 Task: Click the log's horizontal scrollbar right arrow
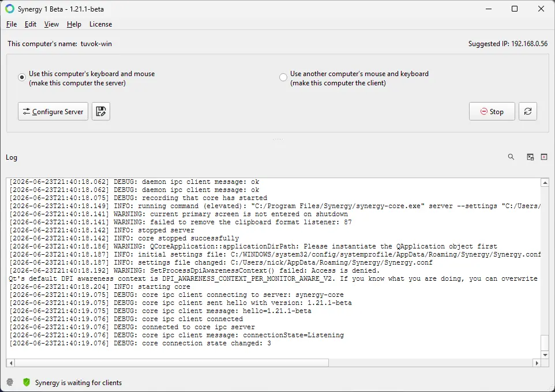[537, 363]
